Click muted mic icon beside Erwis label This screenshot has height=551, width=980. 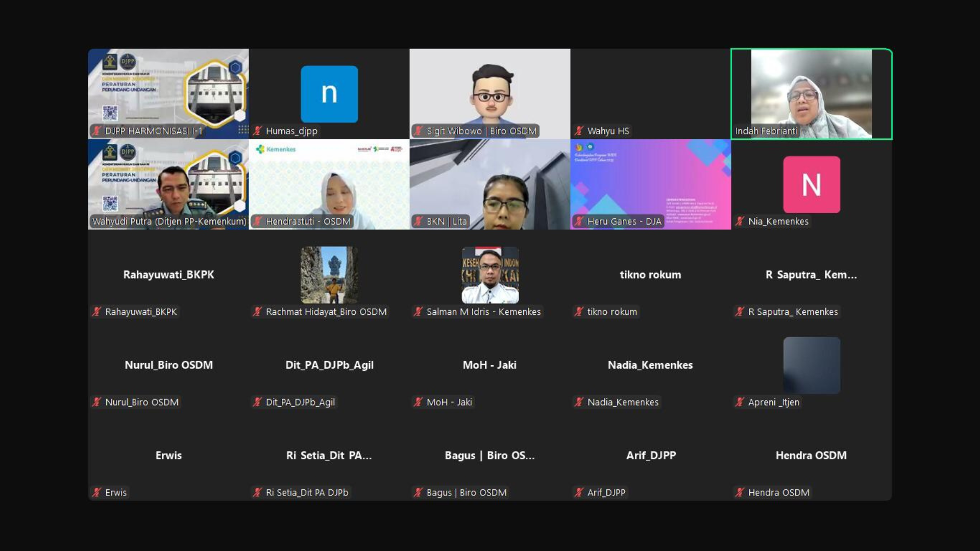pyautogui.click(x=96, y=492)
